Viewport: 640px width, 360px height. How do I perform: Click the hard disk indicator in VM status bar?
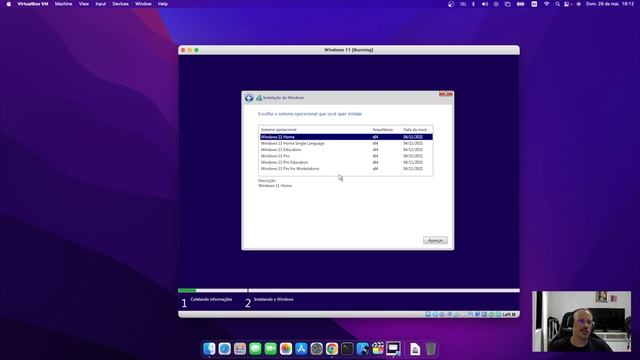tap(428, 314)
